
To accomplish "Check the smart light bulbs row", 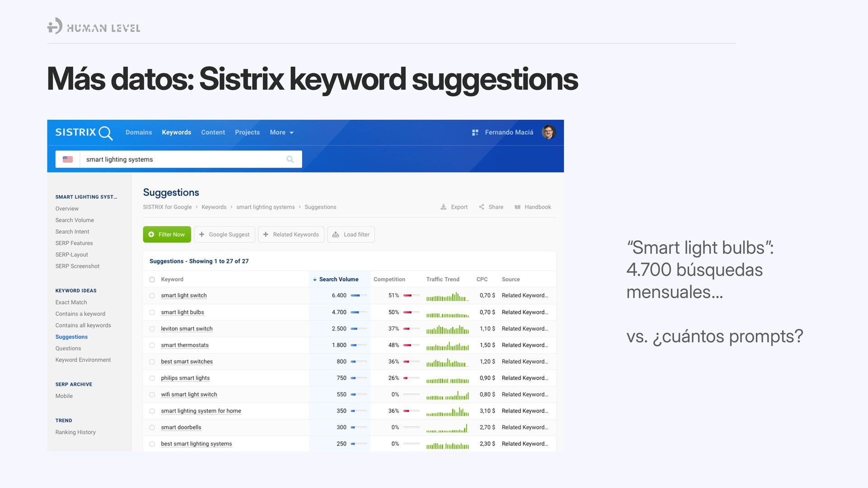I will pyautogui.click(x=152, y=312).
